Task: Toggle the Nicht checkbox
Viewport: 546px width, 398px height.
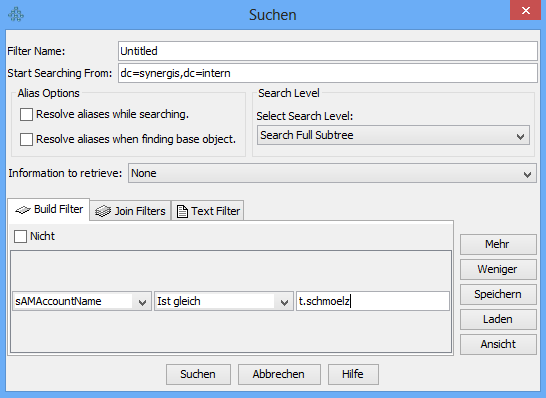Action: point(20,236)
